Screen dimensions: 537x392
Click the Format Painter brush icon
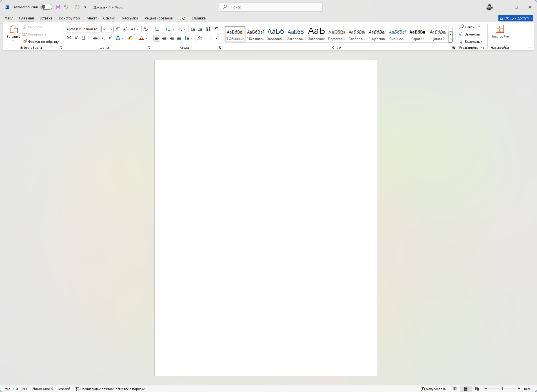tap(25, 41)
